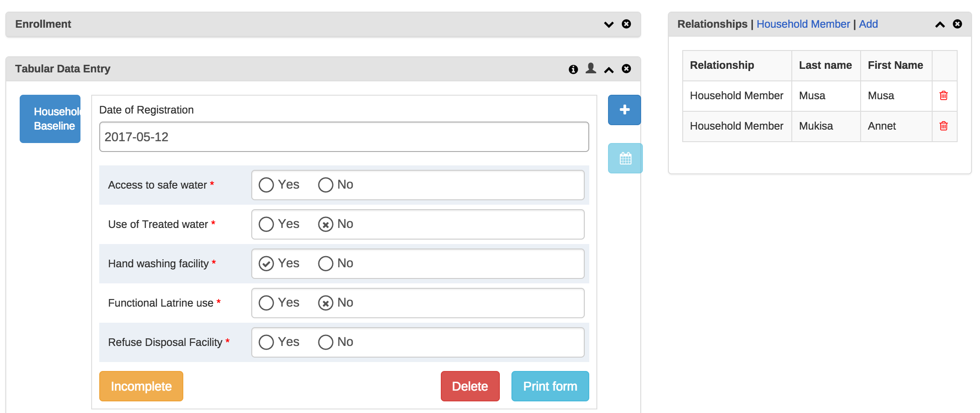Delete Mukisa Annet relationship with trash icon

click(x=943, y=126)
